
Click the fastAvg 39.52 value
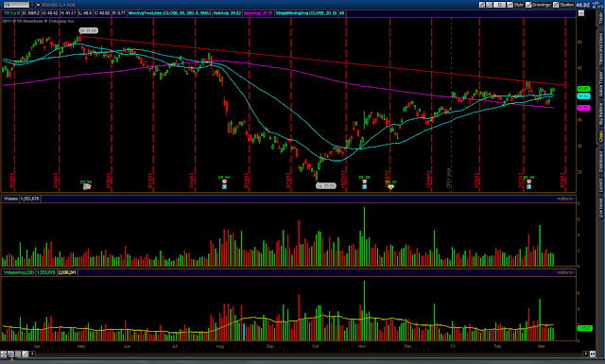tap(227, 13)
